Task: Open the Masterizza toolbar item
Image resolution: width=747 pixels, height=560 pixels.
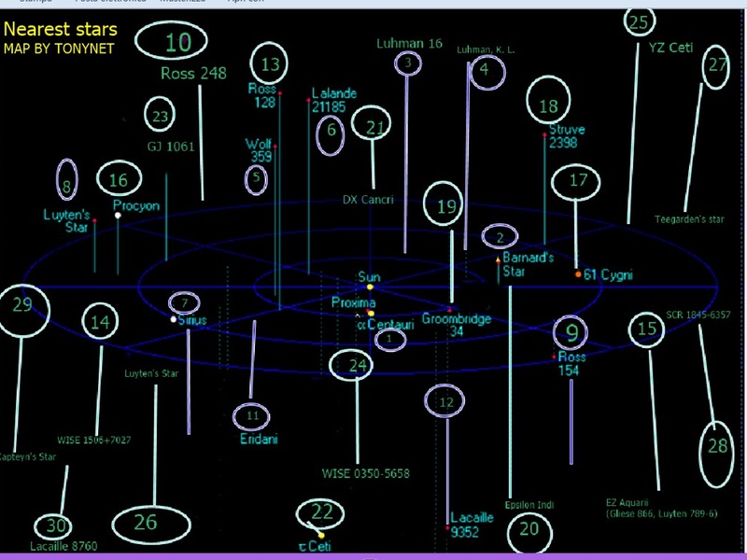Action: tap(182, 2)
